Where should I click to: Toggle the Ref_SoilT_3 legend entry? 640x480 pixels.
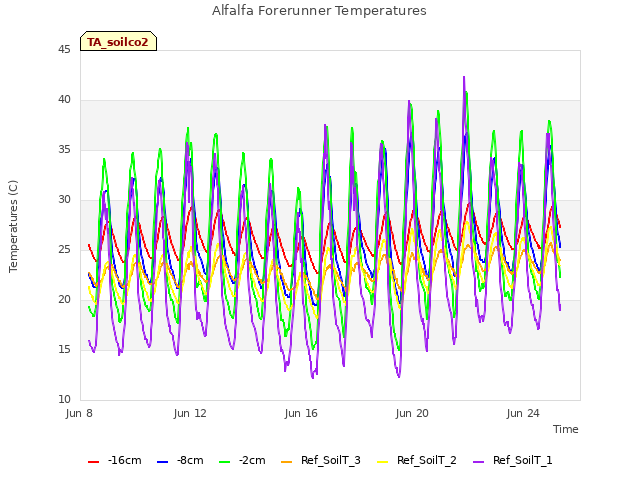pyautogui.click(x=321, y=461)
